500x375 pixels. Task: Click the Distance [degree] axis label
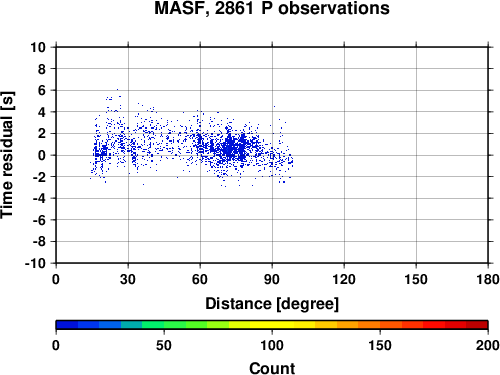click(272, 304)
